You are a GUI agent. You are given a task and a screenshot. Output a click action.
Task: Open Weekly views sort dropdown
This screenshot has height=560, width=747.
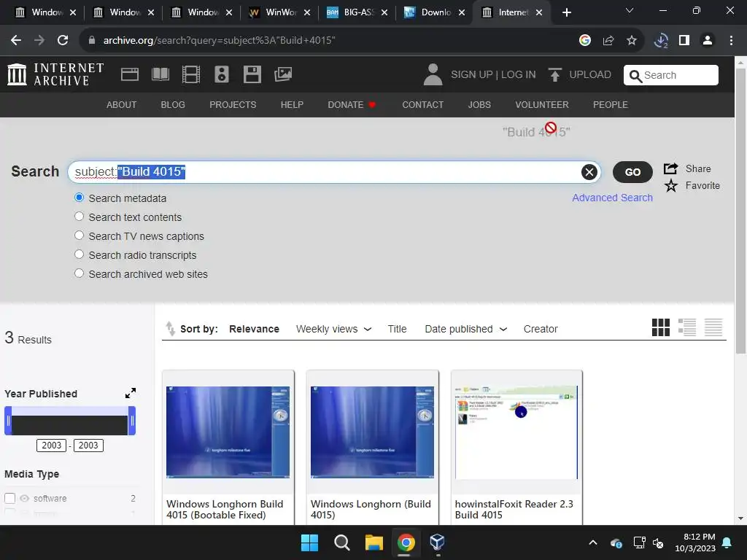(333, 329)
